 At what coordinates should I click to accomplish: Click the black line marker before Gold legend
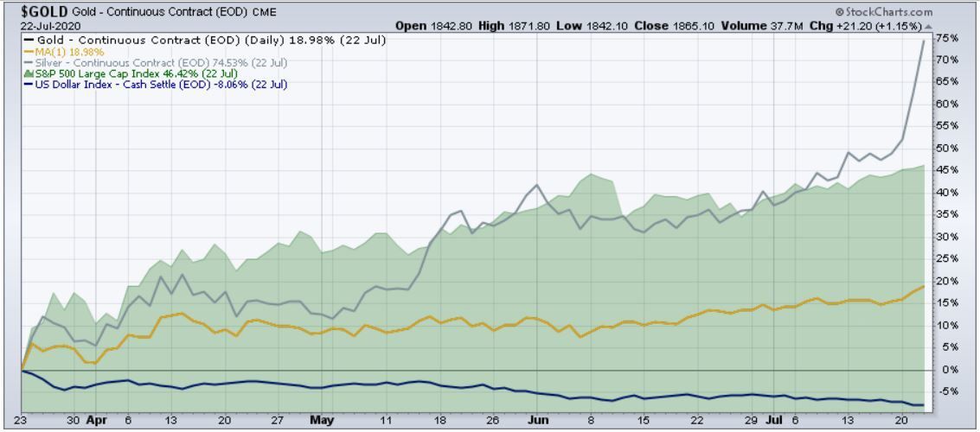[28, 41]
